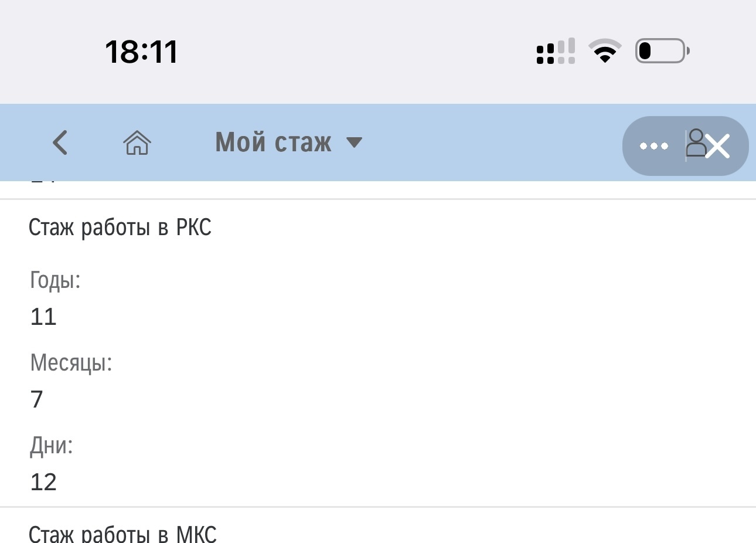The height and width of the screenshot is (543, 756).
Task: Tap the Годы: field label
Action: 55,281
